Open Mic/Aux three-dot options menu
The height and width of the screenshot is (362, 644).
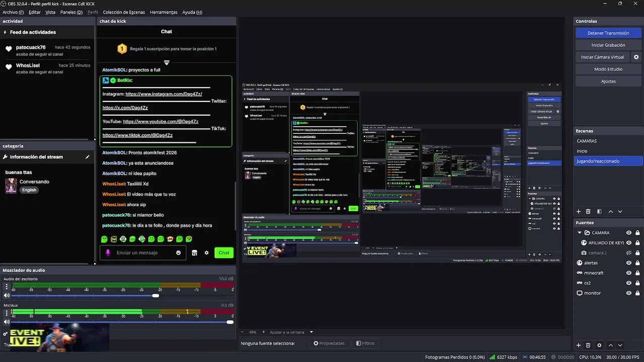[x=7, y=313]
